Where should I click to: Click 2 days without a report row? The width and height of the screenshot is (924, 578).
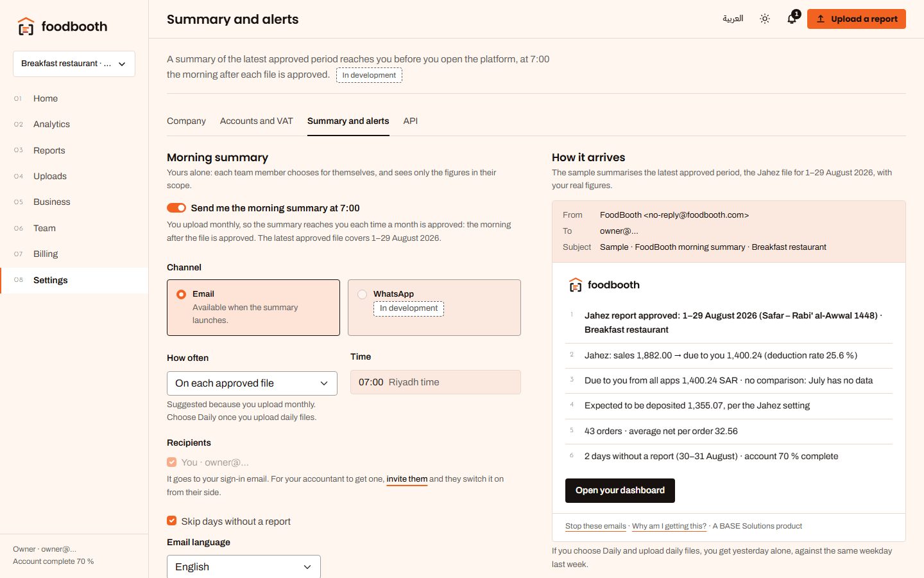(729, 457)
